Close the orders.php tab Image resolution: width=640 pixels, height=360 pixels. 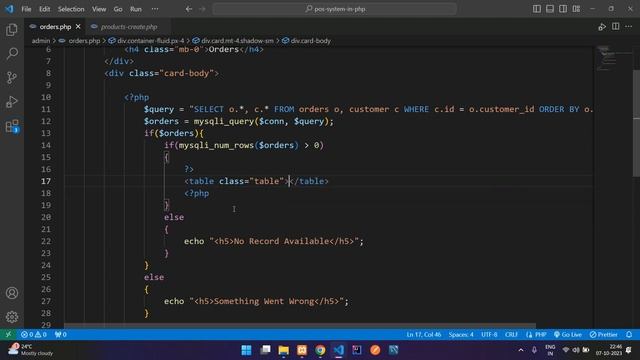[78, 27]
